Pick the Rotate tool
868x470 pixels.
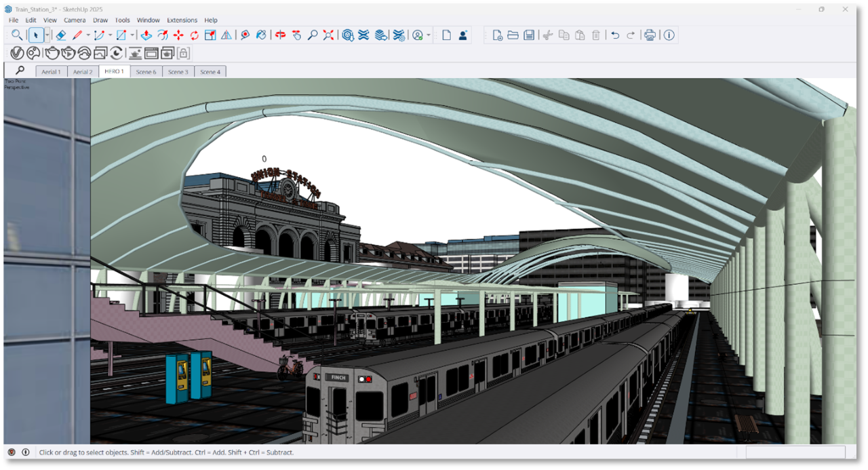[194, 35]
